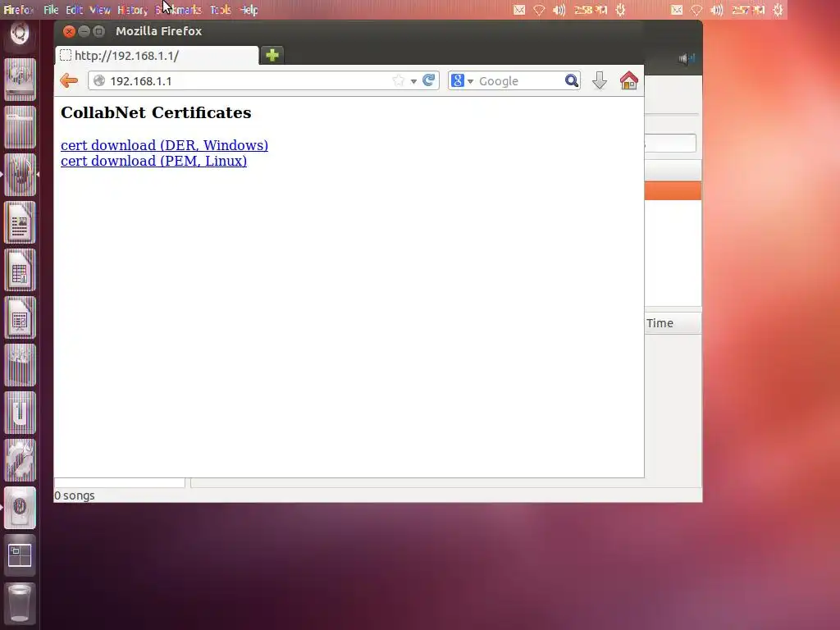Screen dimensions: 840x630
Task: Click the Time column header in Rhythmbox
Action: tap(673, 323)
